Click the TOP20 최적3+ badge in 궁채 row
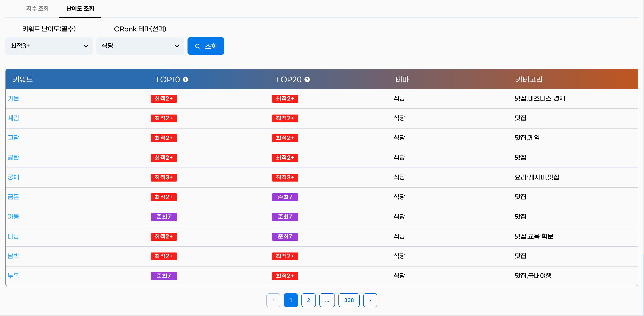Viewport: 644px width, 316px height. tap(285, 178)
